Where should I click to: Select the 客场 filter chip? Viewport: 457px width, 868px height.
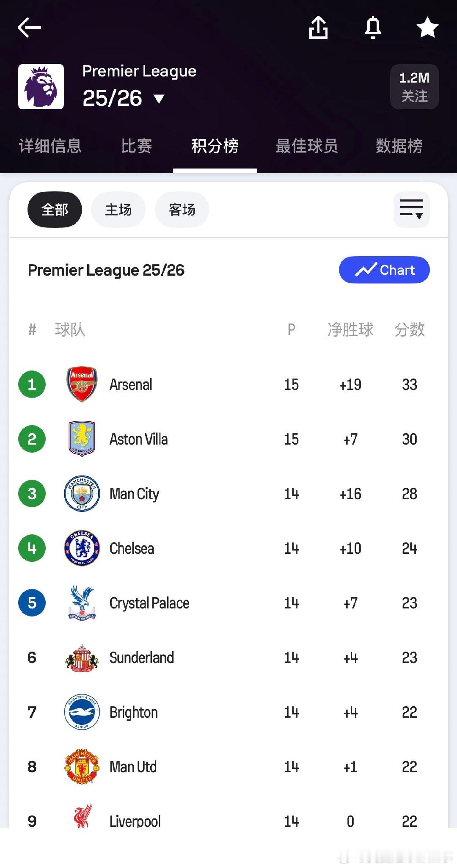182,210
